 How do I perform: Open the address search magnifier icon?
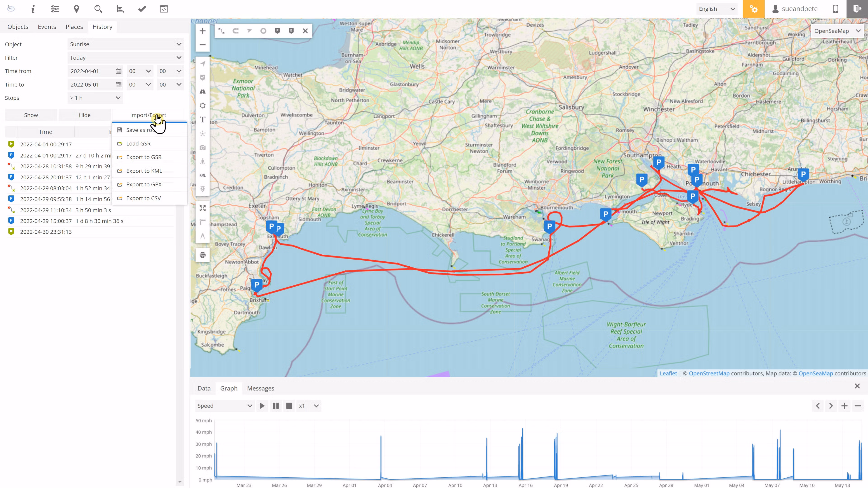98,9
